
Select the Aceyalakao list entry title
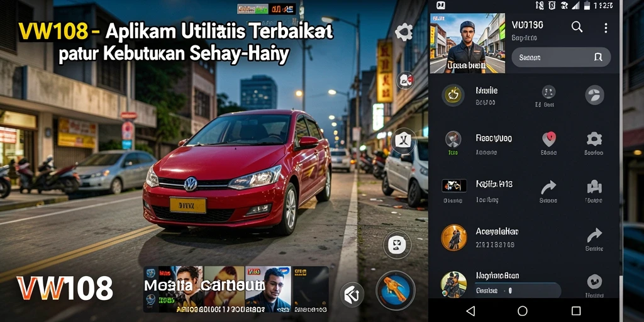point(497,231)
